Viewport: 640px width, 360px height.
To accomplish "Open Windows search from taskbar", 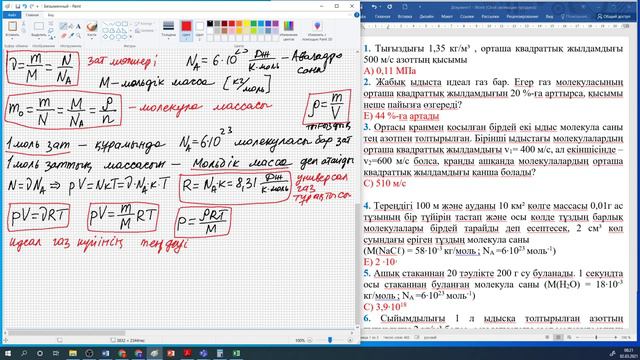I will [x=24, y=353].
